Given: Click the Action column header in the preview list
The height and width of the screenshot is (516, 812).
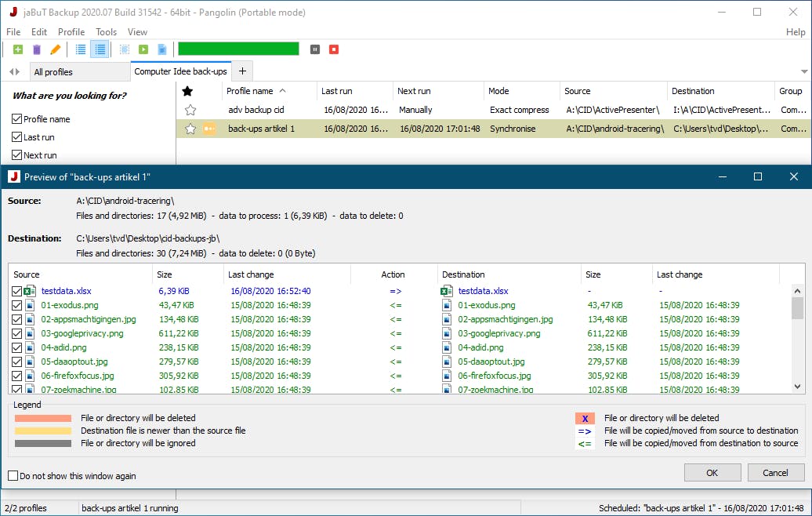Looking at the screenshot, I should (393, 274).
